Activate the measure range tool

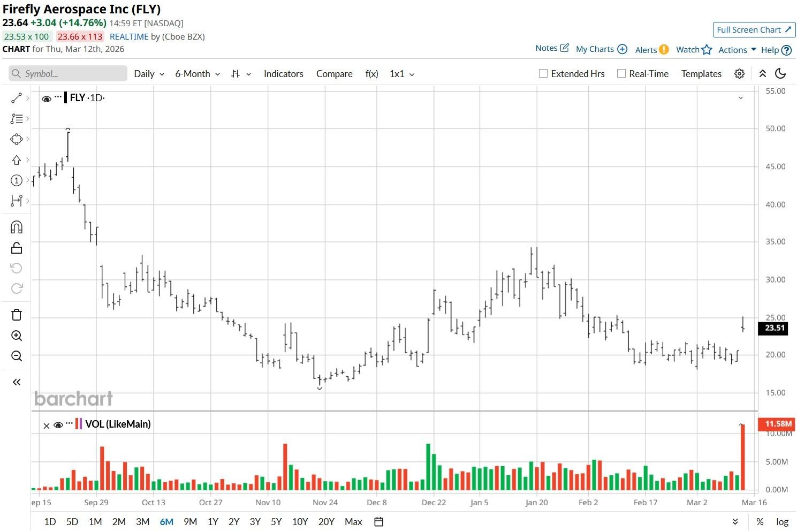17,201
